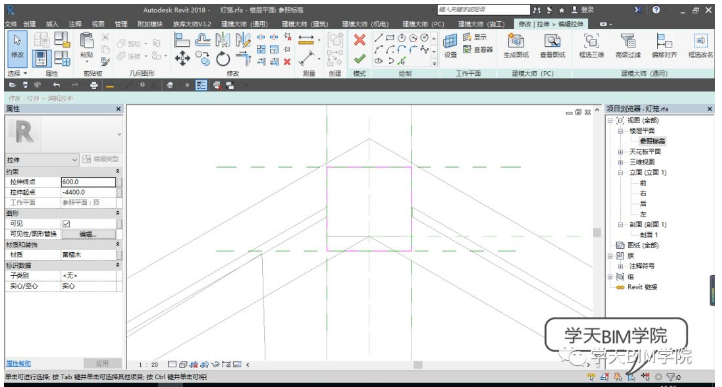Click the Sign In (登录) button
This screenshot has width=722, height=387.
click(x=582, y=10)
